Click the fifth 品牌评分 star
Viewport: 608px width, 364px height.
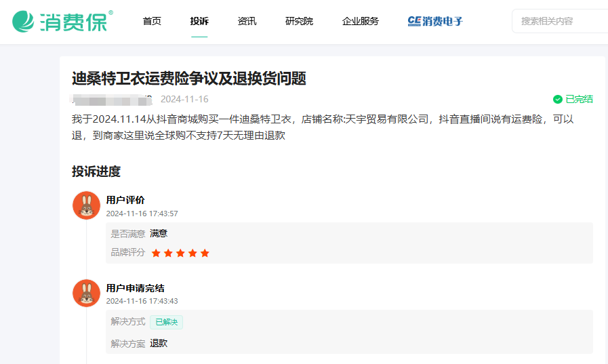click(x=205, y=253)
